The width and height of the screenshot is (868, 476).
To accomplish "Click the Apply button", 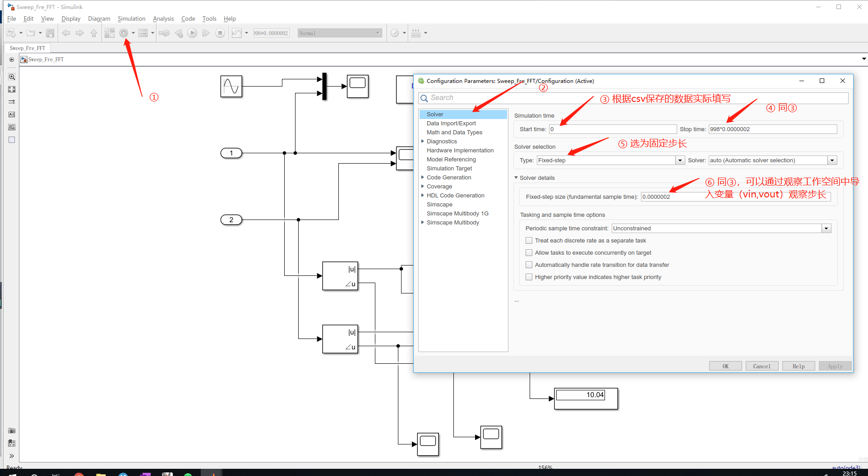I will click(835, 366).
